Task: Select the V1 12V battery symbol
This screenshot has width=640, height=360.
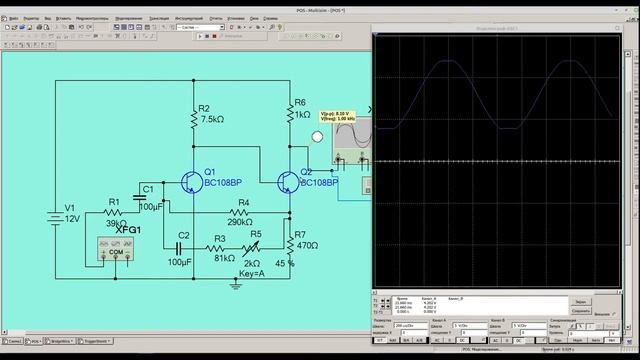Action: pyautogui.click(x=55, y=218)
